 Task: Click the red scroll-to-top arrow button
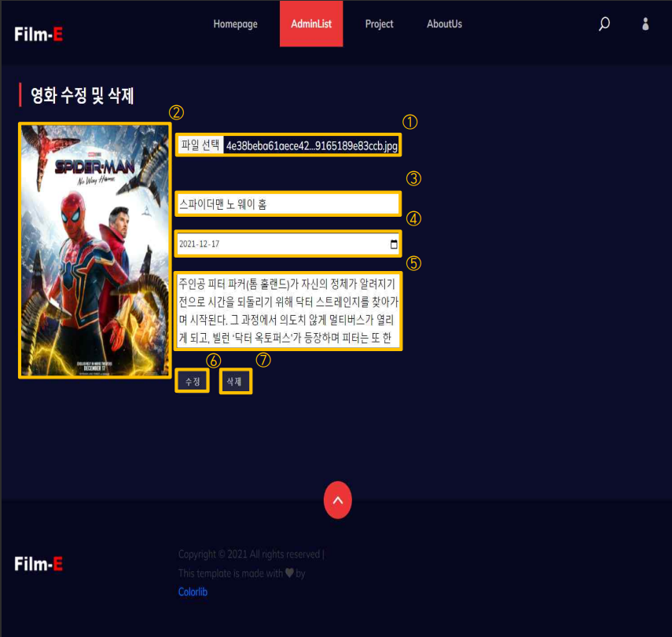click(338, 500)
